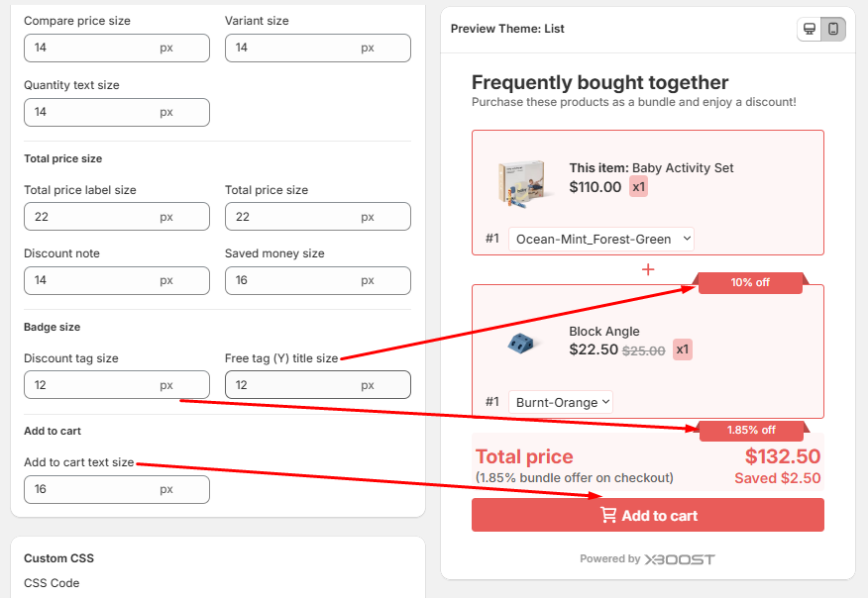Click the X3OOST logo
The width and height of the screenshot is (868, 598).
679,559
